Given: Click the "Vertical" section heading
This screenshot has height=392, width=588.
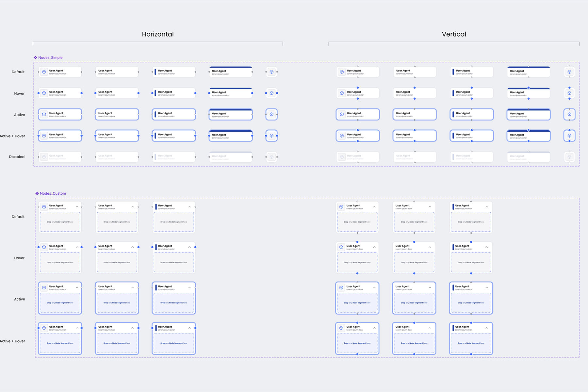Looking at the screenshot, I should (x=454, y=34).
